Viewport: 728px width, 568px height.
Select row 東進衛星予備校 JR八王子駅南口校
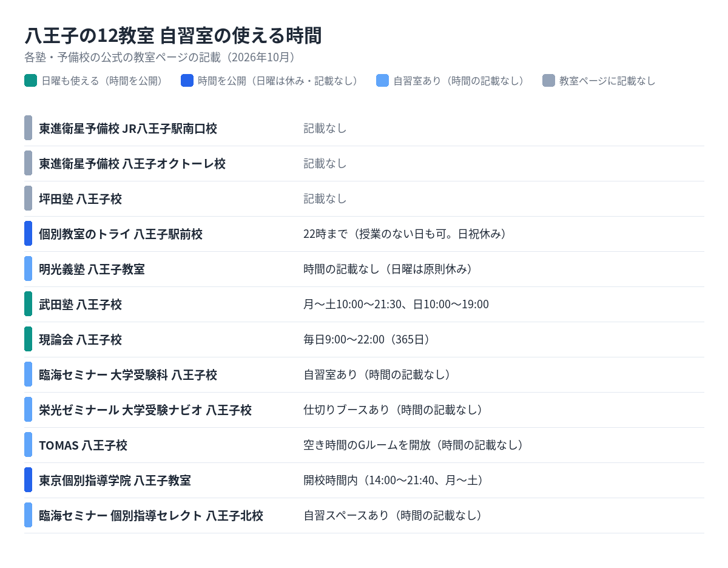click(364, 128)
